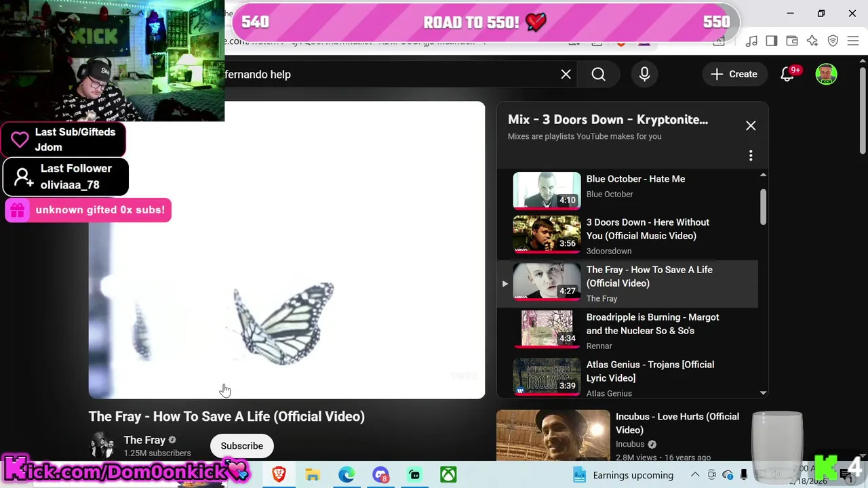Launch Microsoft Edge from the taskbar
868x488 pixels.
tap(347, 474)
